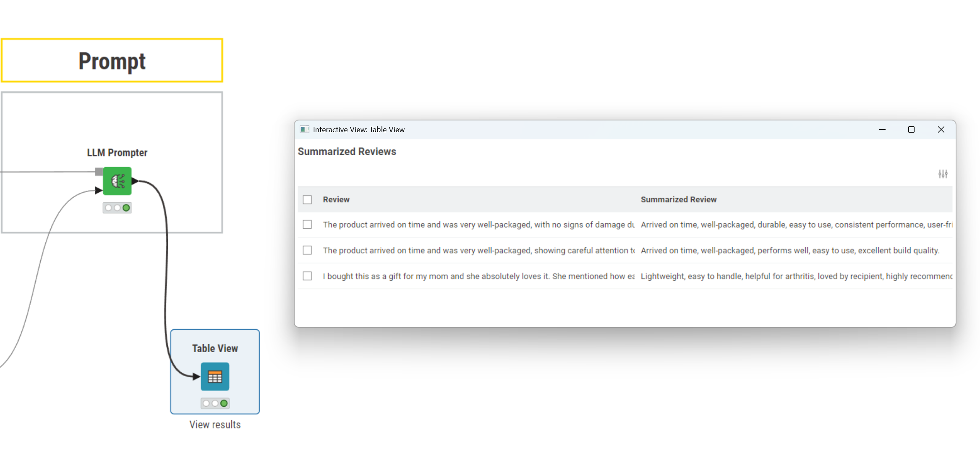Click the Review column header
The image size is (980, 452).
click(x=336, y=200)
